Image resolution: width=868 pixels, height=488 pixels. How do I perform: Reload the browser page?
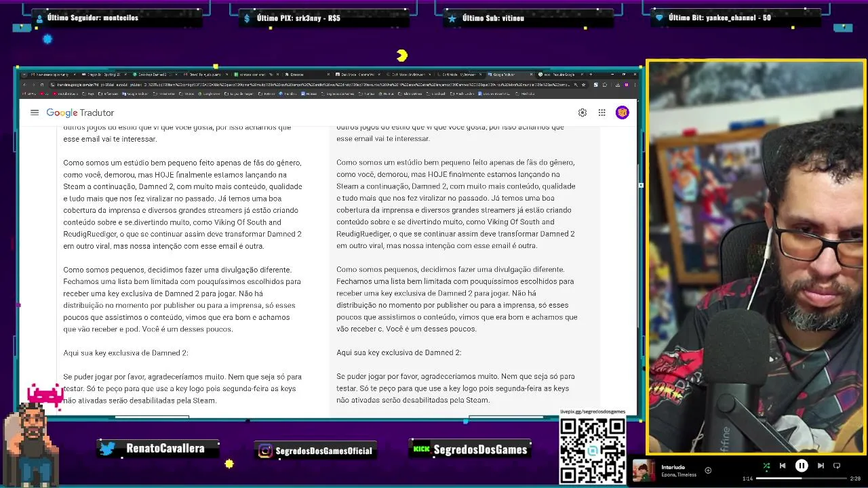click(41, 85)
